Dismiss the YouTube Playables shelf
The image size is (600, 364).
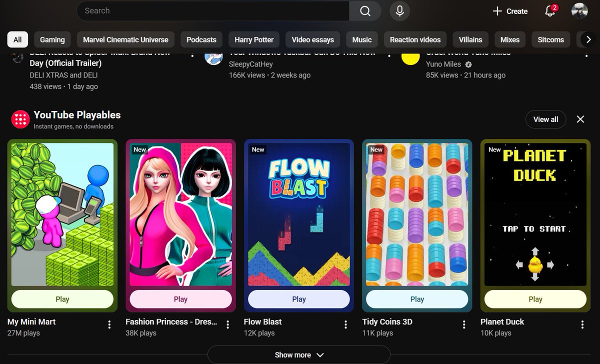pos(580,119)
